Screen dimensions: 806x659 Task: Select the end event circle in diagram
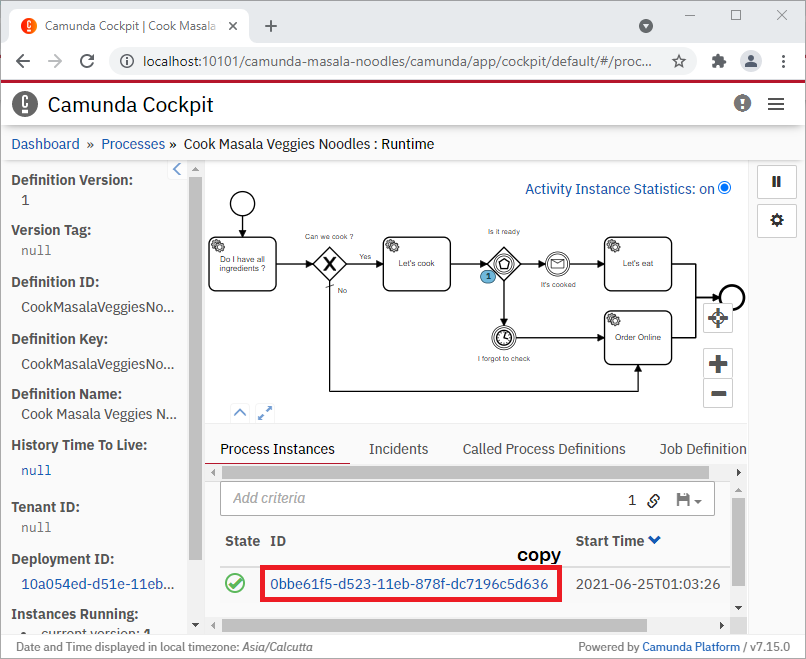(731, 297)
